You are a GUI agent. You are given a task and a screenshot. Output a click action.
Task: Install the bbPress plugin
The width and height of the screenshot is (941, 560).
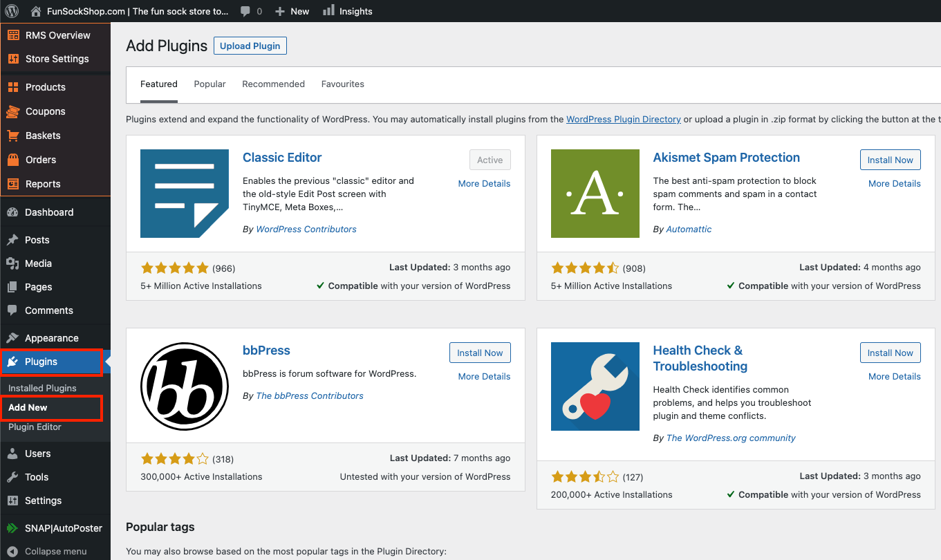[x=480, y=353]
